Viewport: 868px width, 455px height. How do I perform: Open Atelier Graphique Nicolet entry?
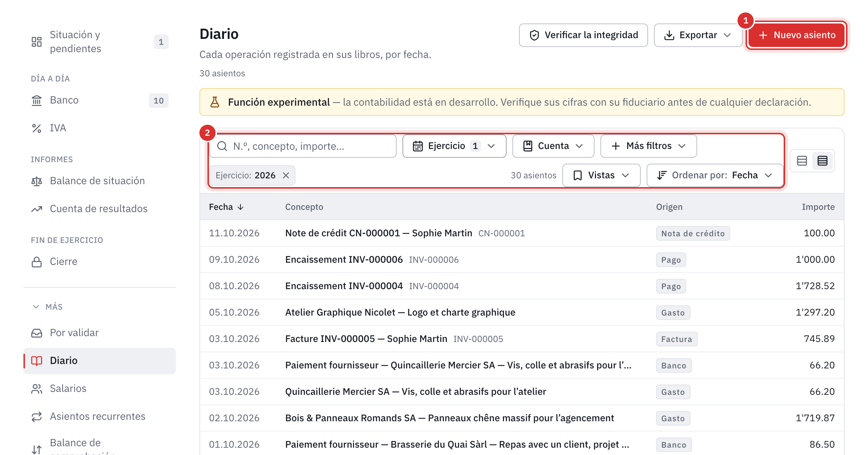[x=522, y=313]
